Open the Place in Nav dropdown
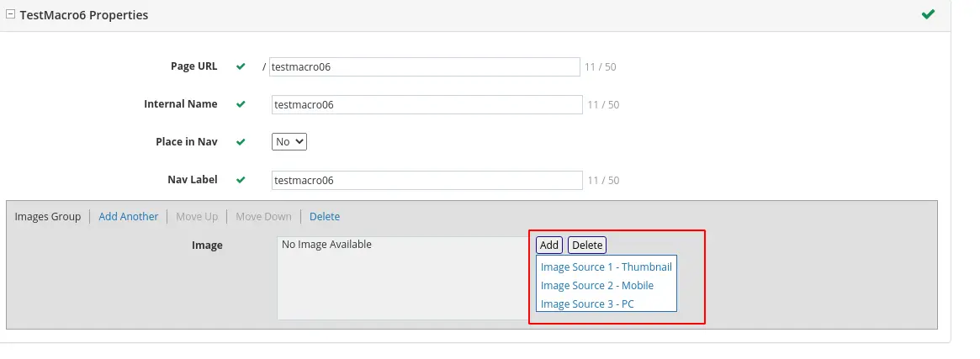This screenshot has height=359, width=980. 289,142
